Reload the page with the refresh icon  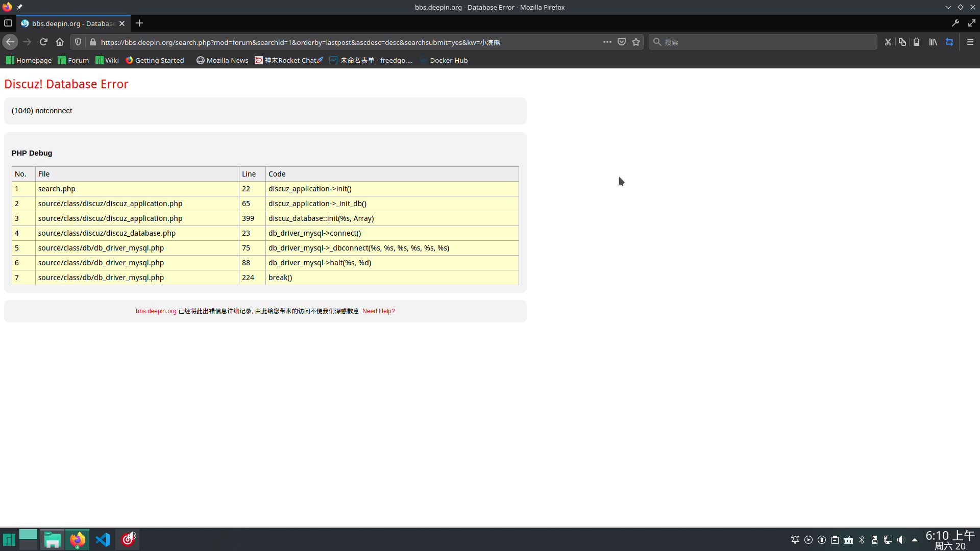[43, 42]
